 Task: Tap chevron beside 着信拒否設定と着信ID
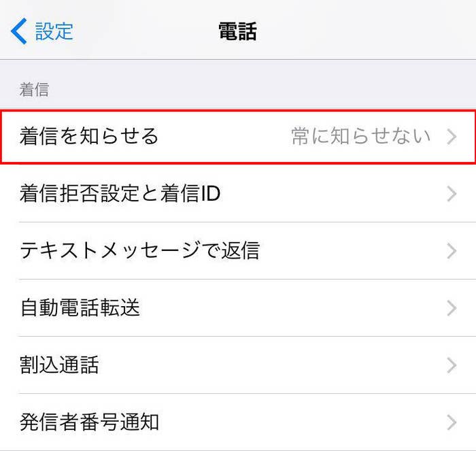pyautogui.click(x=452, y=194)
